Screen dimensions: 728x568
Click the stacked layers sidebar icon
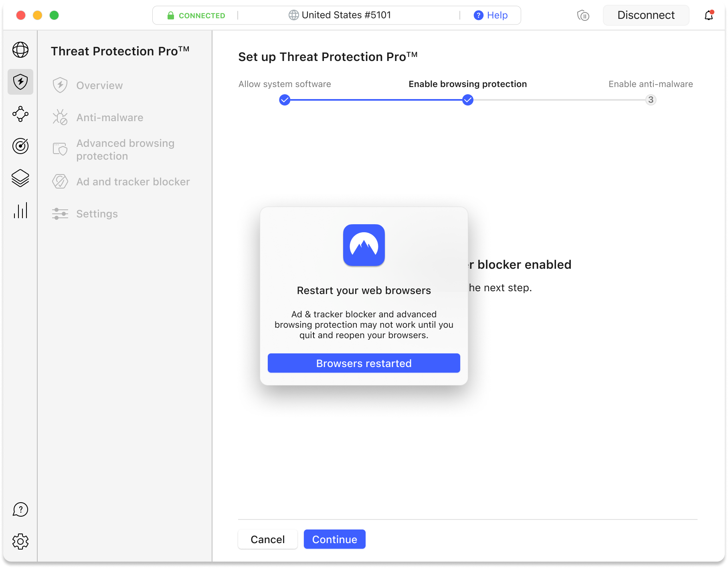(x=20, y=178)
